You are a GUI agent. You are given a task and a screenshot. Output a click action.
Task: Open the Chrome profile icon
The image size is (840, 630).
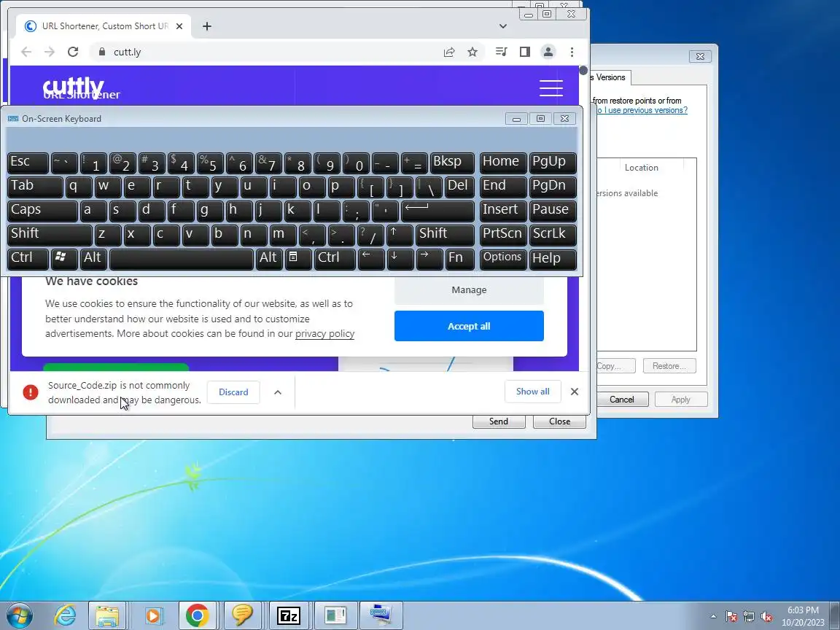(x=548, y=52)
